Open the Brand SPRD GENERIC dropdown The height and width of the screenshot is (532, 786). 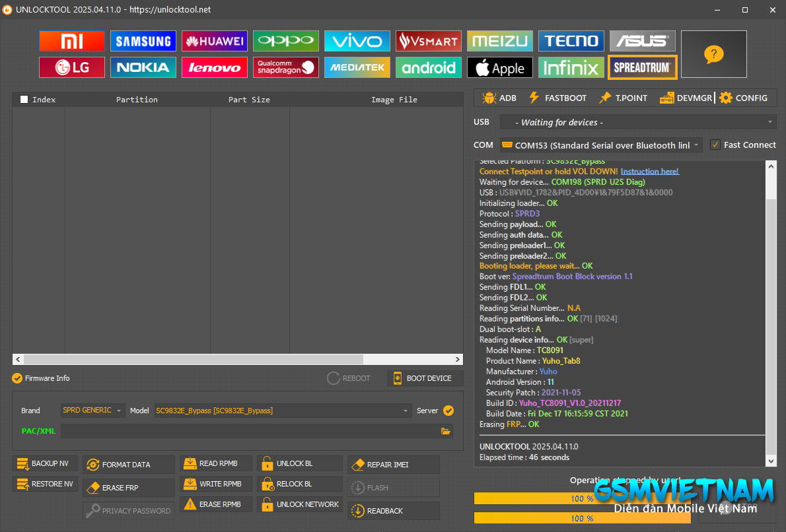92,411
